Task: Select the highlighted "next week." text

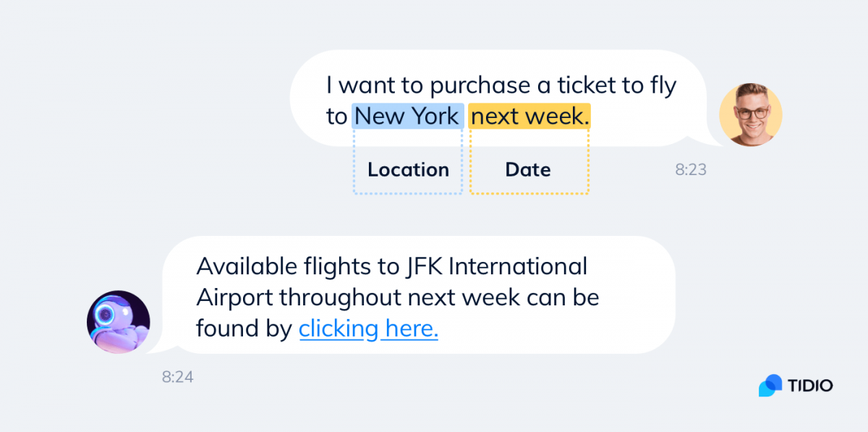Action: click(x=530, y=116)
